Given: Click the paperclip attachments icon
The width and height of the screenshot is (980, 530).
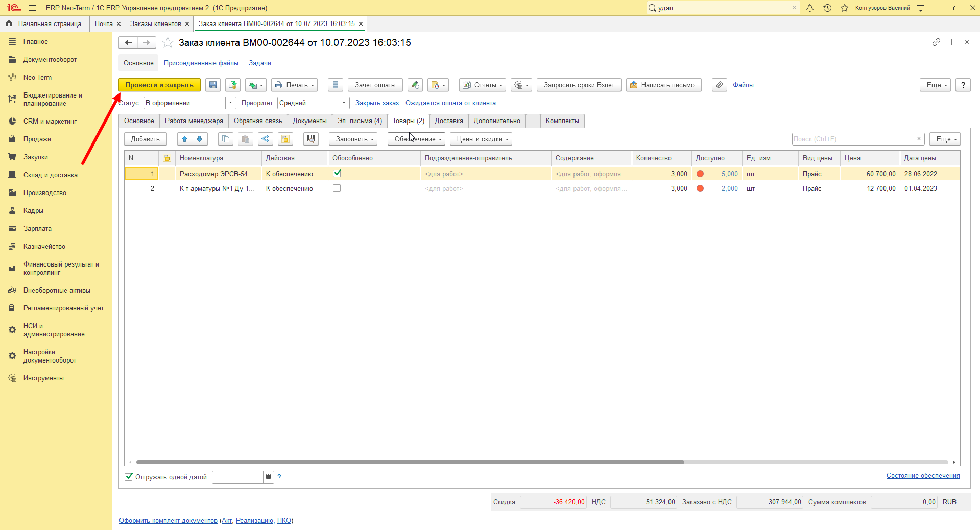Looking at the screenshot, I should coord(719,85).
